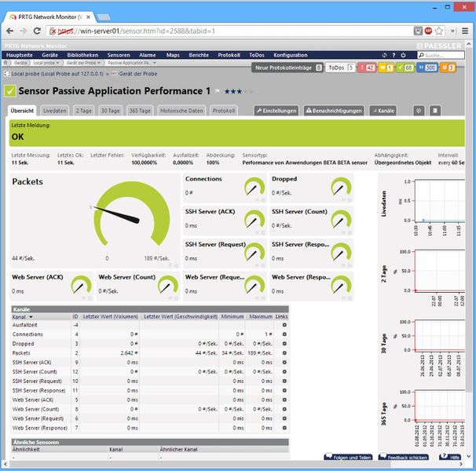This screenshot has height=471, width=476.
Task: Expand the Passive Application breadcrumb dropdown
Action: (x=155, y=63)
